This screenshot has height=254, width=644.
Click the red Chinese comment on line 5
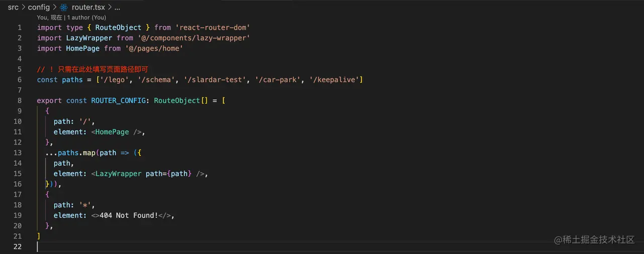click(93, 69)
